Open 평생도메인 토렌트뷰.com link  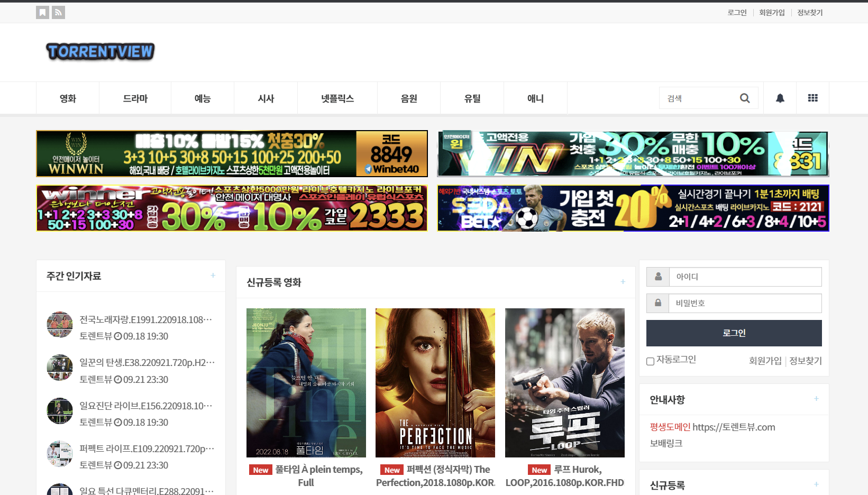(712, 427)
